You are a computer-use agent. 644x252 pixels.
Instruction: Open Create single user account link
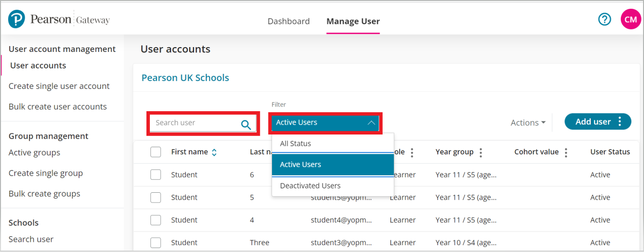(x=59, y=86)
